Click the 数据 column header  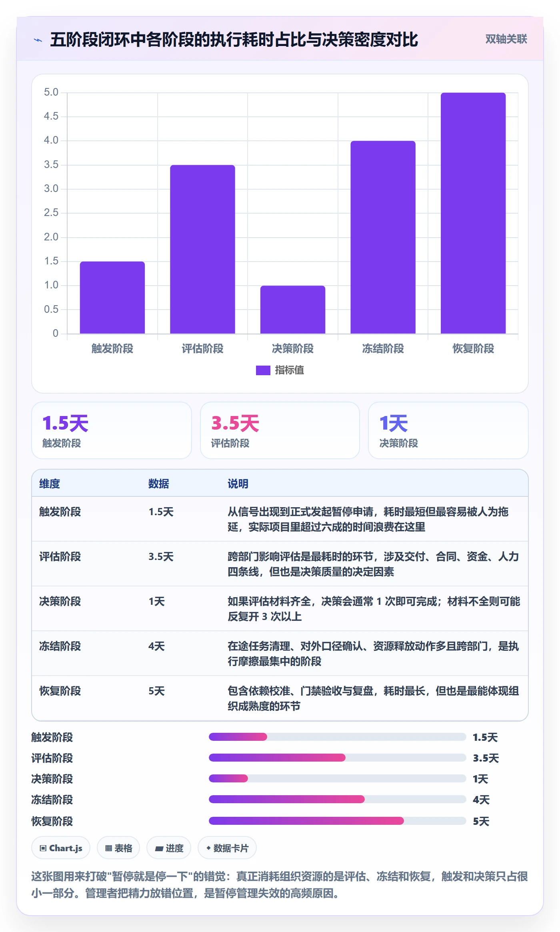point(159,484)
